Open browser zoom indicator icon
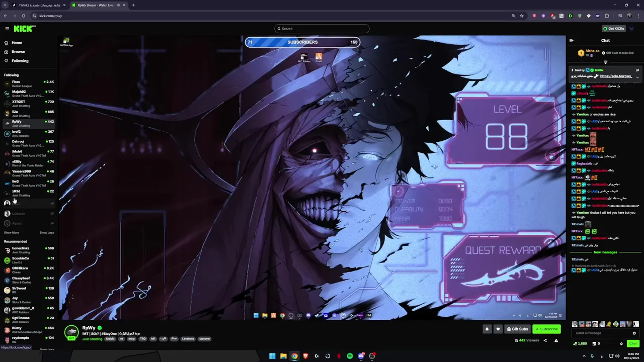 (x=513, y=16)
